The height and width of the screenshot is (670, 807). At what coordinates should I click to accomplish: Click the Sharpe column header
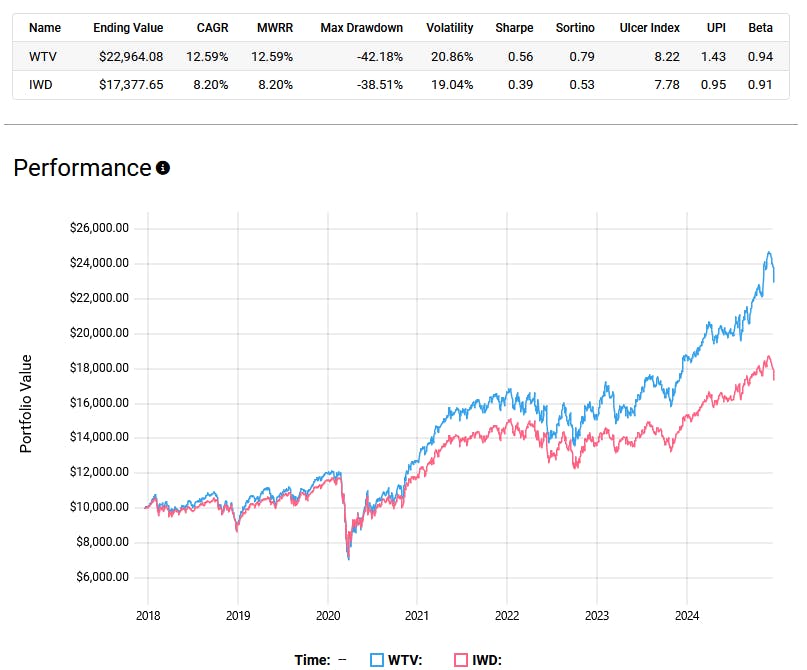(514, 28)
